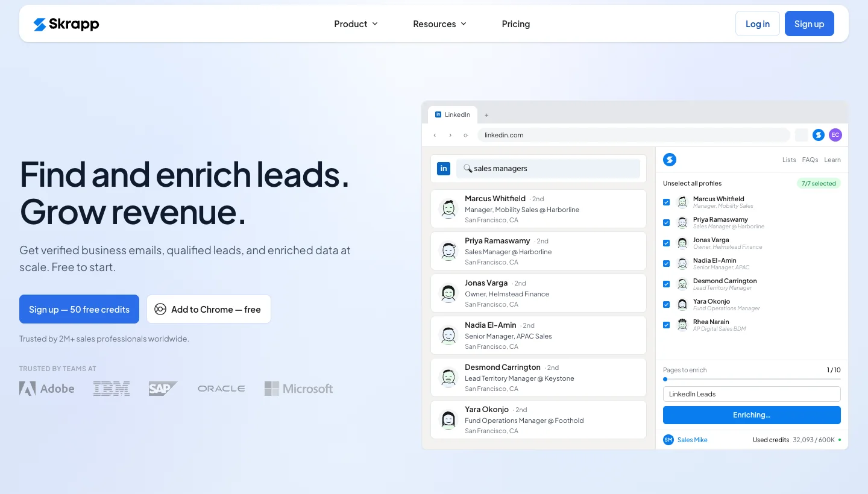Click the LinkedIn Leads list name field

click(752, 394)
